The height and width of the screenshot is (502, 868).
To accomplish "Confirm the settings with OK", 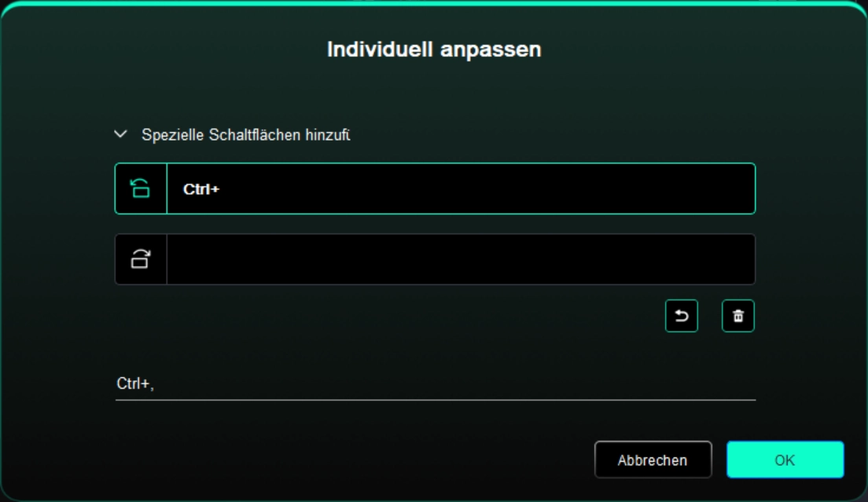I will (785, 460).
